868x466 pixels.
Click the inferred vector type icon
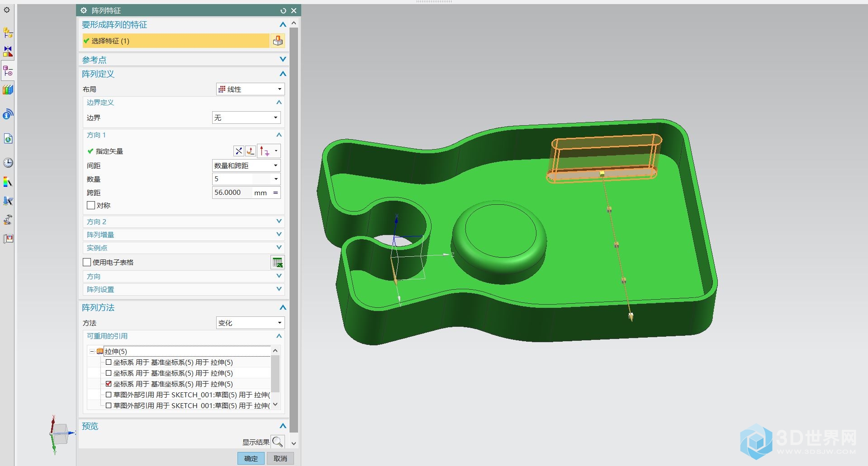pos(265,151)
